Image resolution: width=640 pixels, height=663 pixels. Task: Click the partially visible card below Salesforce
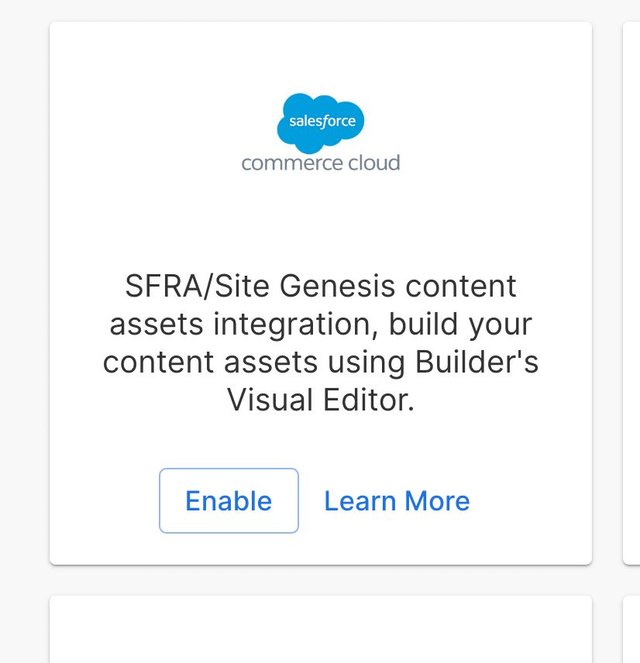320,629
